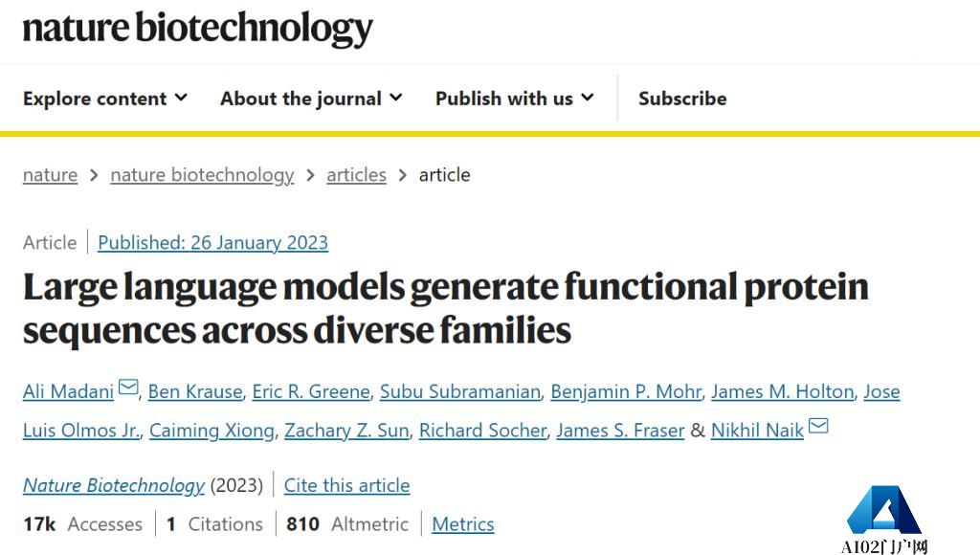Screen dimensions: 980x555
Task: Click the envelope icon after Nikhil Naik
Action: coord(818,426)
